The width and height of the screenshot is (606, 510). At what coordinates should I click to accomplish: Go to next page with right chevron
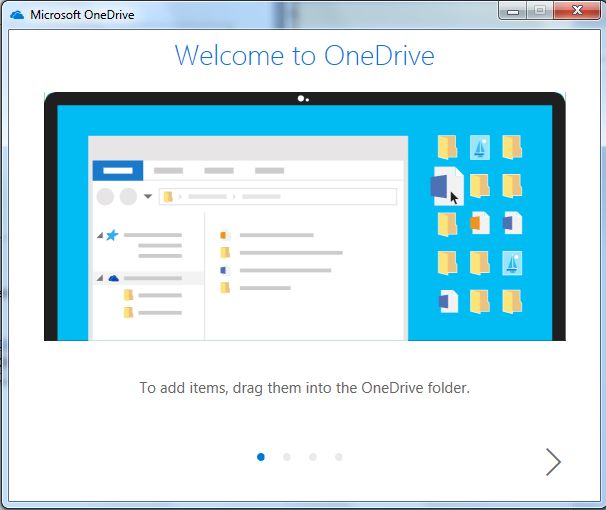click(553, 461)
